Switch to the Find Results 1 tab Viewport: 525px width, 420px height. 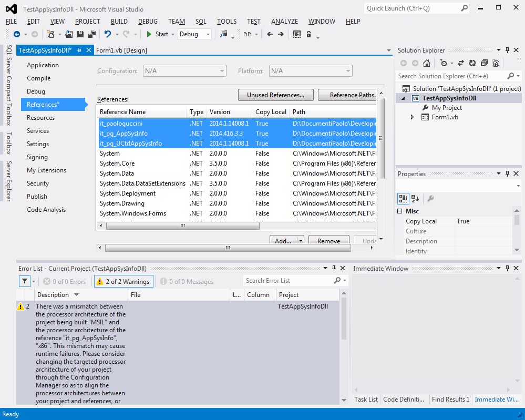pyautogui.click(x=451, y=399)
